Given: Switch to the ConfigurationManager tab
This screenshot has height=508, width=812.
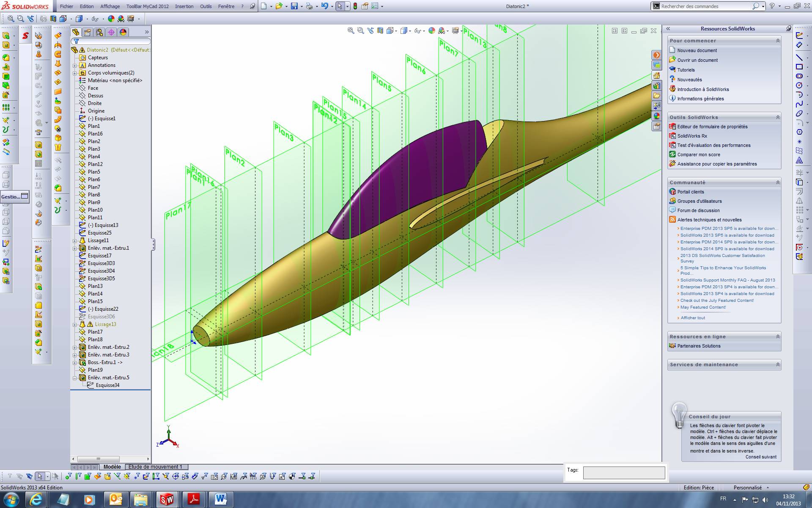Looking at the screenshot, I should [x=99, y=32].
